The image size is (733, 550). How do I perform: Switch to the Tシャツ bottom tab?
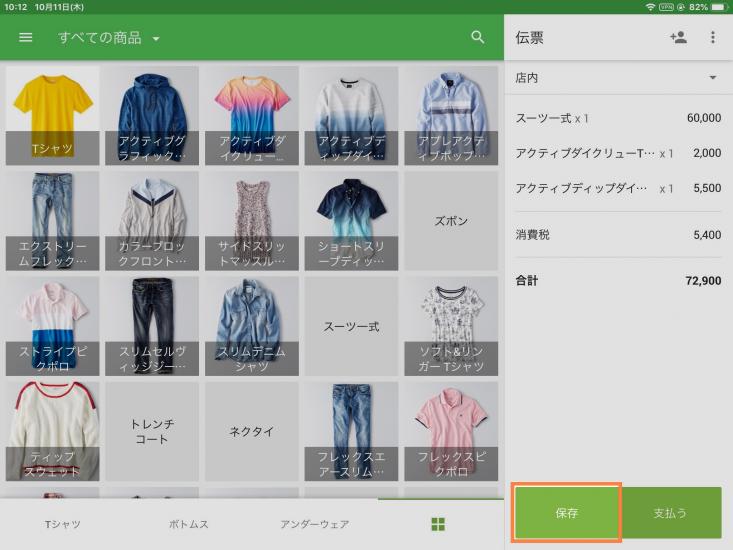point(63,524)
